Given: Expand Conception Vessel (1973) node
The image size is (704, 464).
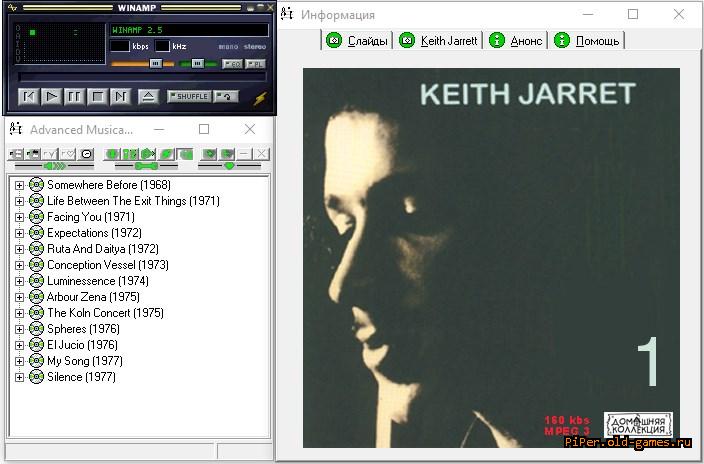Looking at the screenshot, I should 19,265.
